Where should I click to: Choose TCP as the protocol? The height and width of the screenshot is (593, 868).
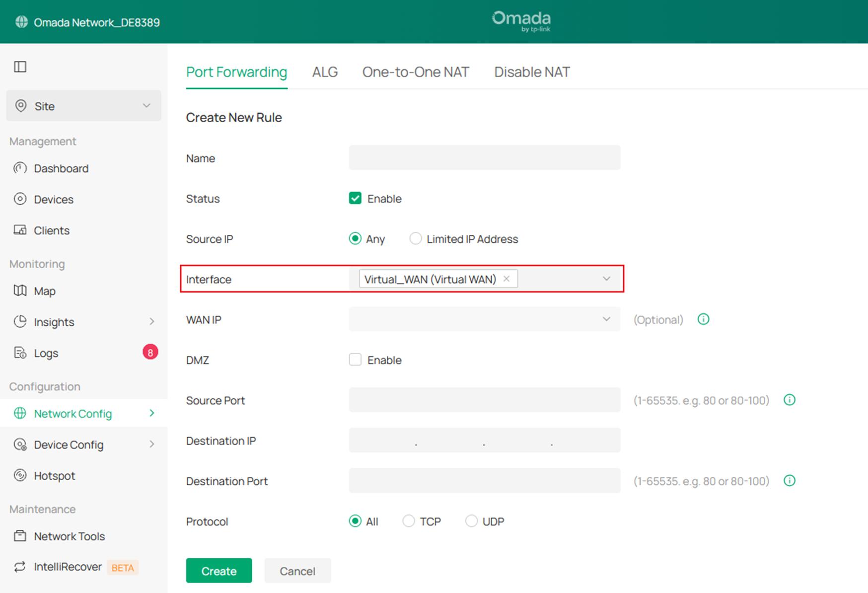coord(408,521)
